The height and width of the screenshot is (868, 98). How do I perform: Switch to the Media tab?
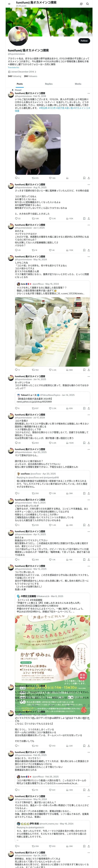(78, 84)
